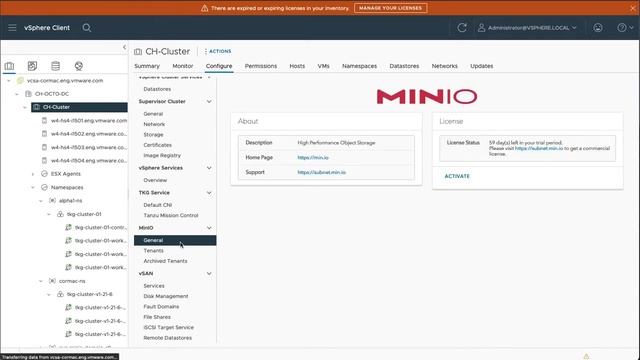Select Certificates under Supervisor Cluster
The image size is (640, 360).
point(158,145)
